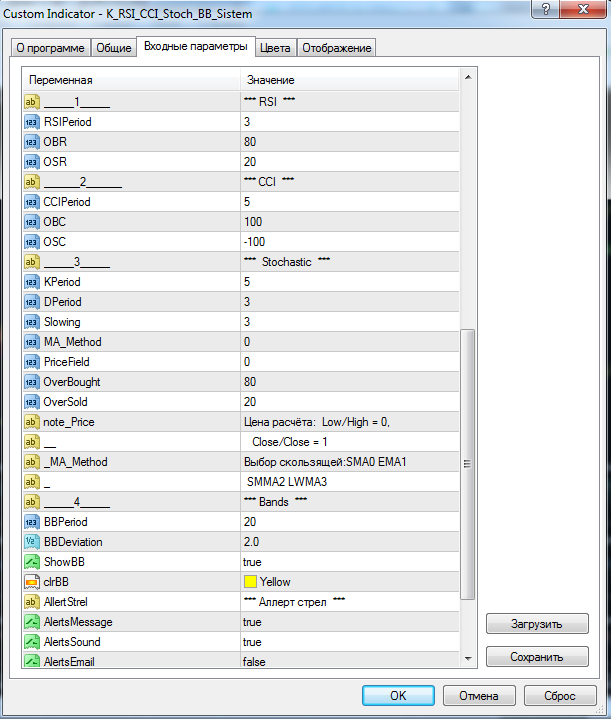611x719 pixels.
Task: Click the double-type icon next to BBDeviation
Action: pos(31,542)
